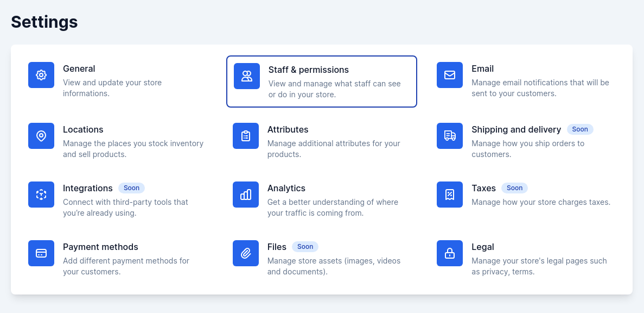Click the Email envelope icon

tap(450, 75)
